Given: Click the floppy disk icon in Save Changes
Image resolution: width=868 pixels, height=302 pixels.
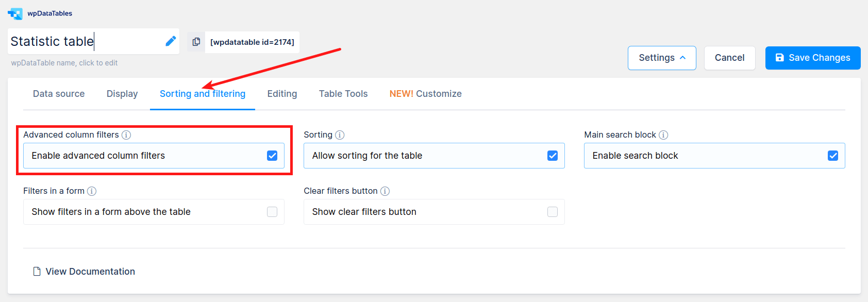Looking at the screenshot, I should click(780, 58).
